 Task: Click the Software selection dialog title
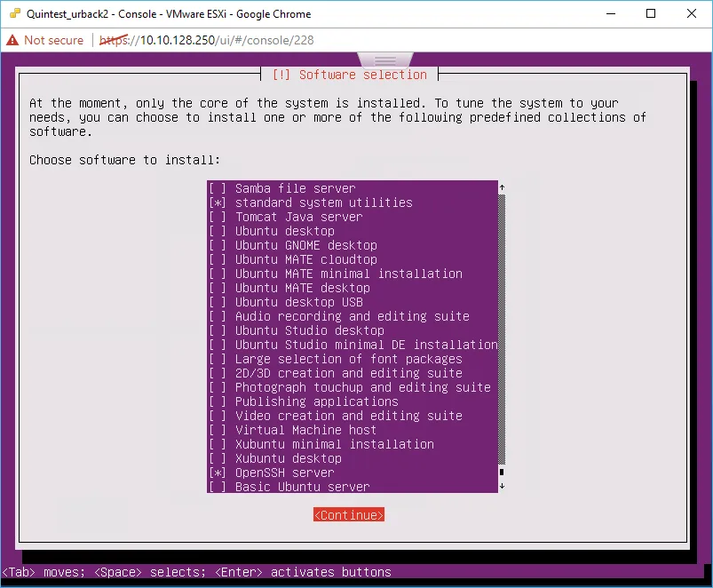pyautogui.click(x=349, y=75)
